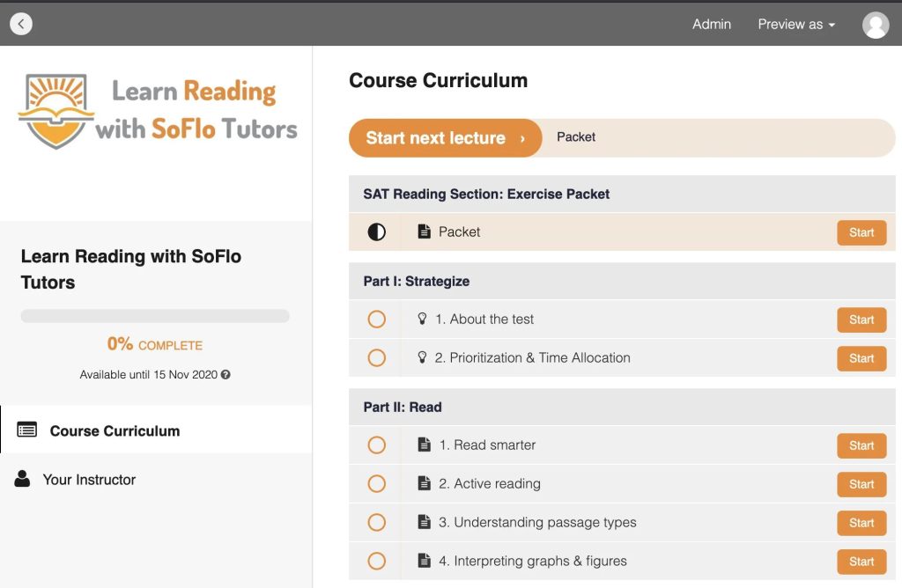Start the About the test lecture
This screenshot has width=902, height=588.
coord(861,320)
